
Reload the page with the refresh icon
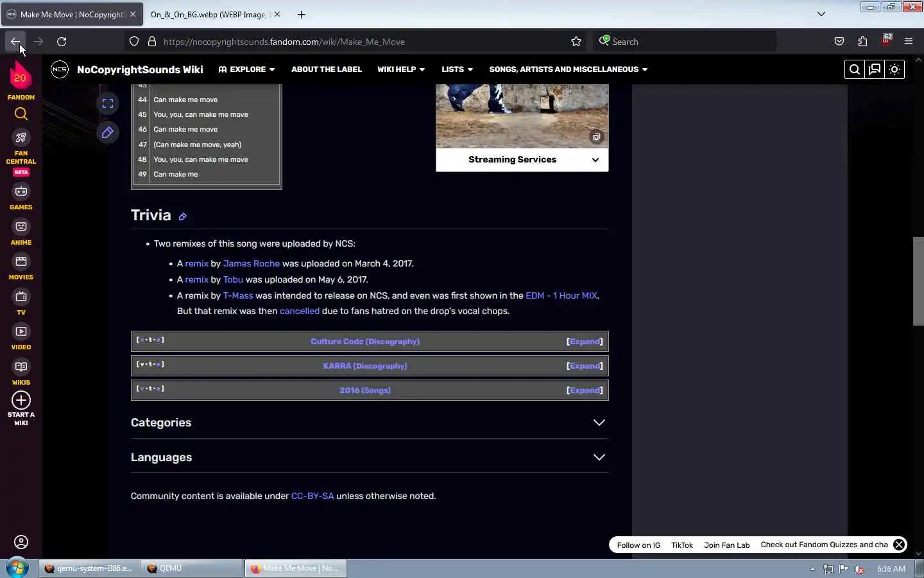point(62,41)
